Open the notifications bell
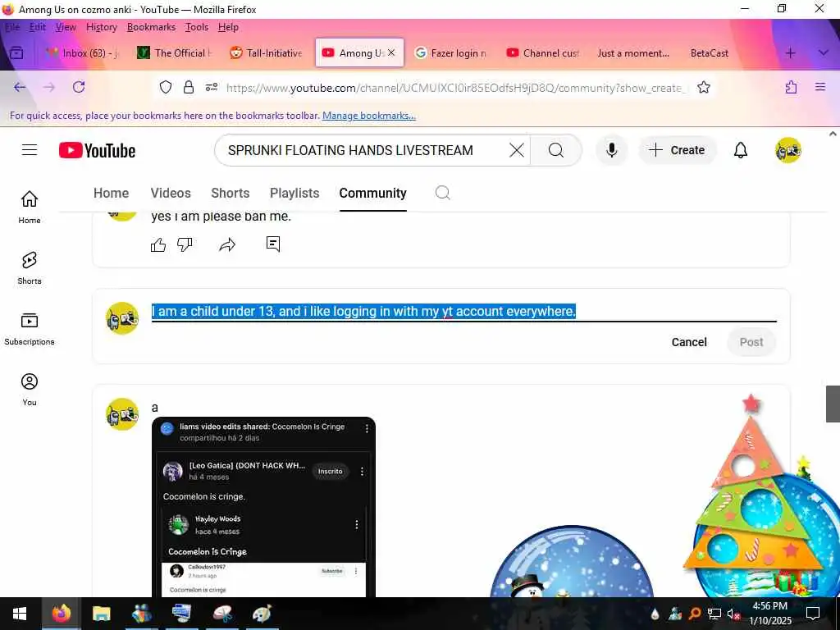This screenshot has width=840, height=630. pyautogui.click(x=741, y=151)
